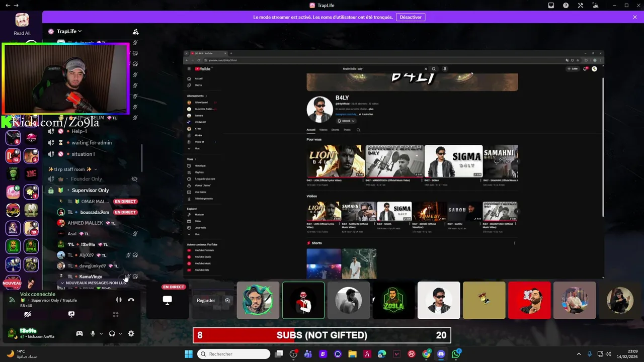The height and width of the screenshot is (362, 644).
Task: Open the Abonné subscription dropdown
Action: click(x=346, y=121)
